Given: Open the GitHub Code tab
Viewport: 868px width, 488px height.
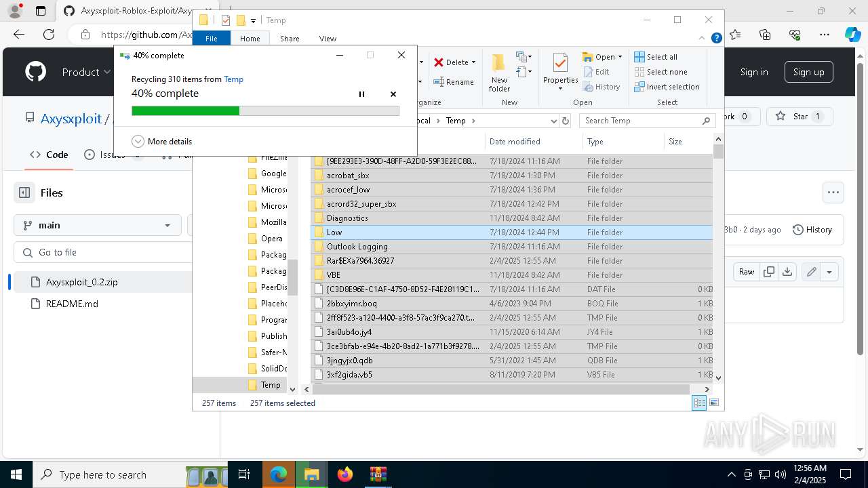Looking at the screenshot, I should (x=49, y=155).
